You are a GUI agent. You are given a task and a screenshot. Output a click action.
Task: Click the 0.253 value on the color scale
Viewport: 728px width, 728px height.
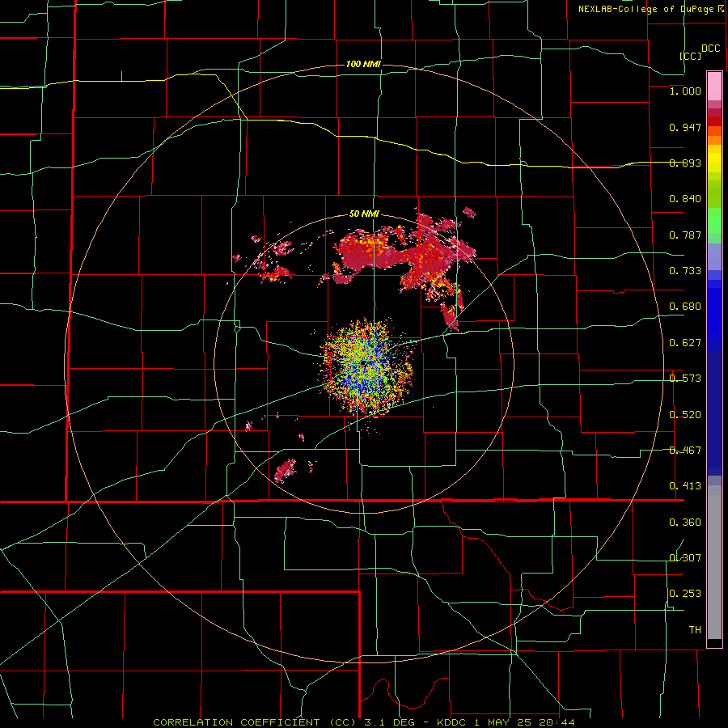point(685,594)
